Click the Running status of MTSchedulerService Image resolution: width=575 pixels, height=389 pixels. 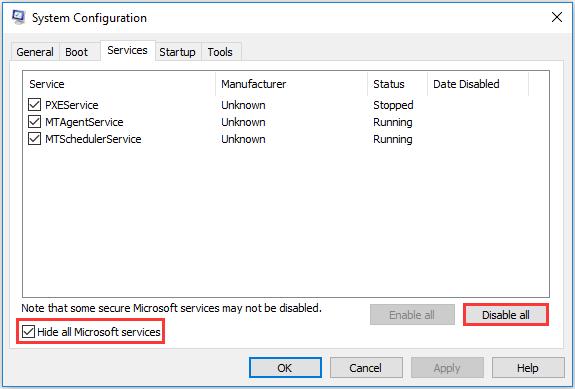pyautogui.click(x=393, y=139)
